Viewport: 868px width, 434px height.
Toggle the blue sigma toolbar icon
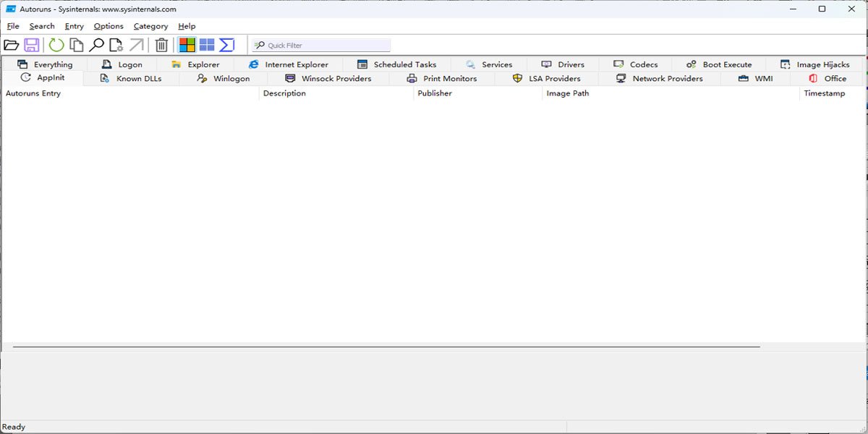tap(227, 45)
